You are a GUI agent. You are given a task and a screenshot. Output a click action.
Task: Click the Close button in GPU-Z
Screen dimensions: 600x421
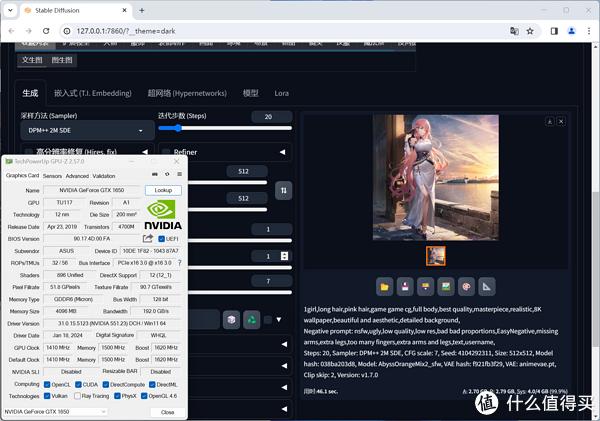point(168,412)
